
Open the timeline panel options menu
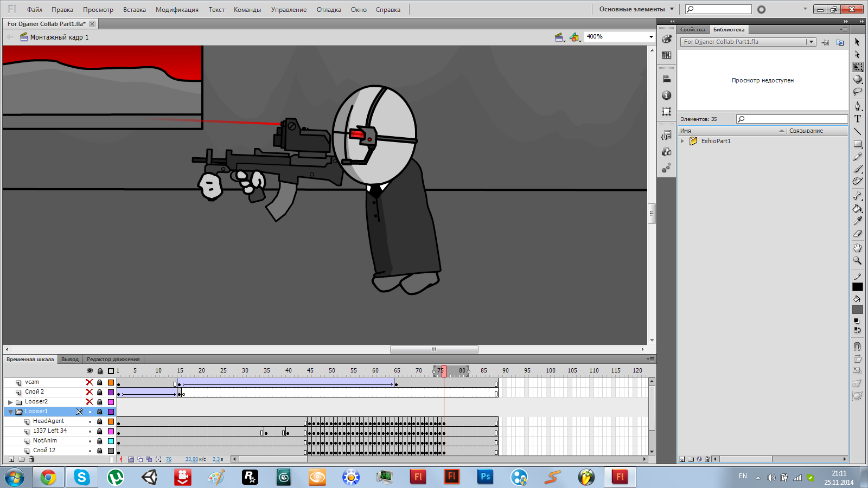click(651, 359)
